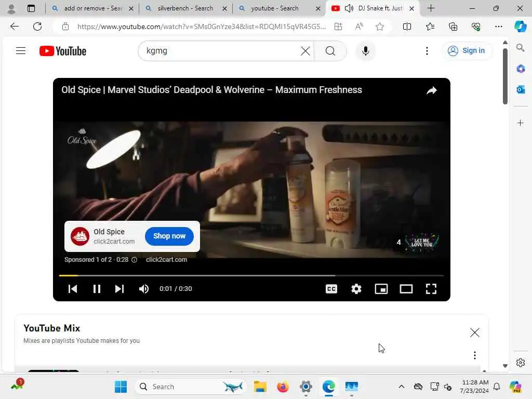Refresh the current page
The height and width of the screenshot is (399, 532).
pos(37,26)
